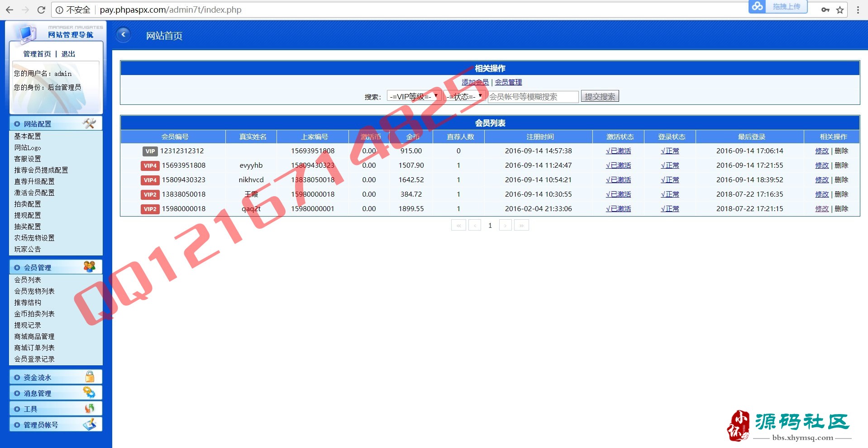
Task: Bookmark this page with the star icon
Action: coord(840,10)
